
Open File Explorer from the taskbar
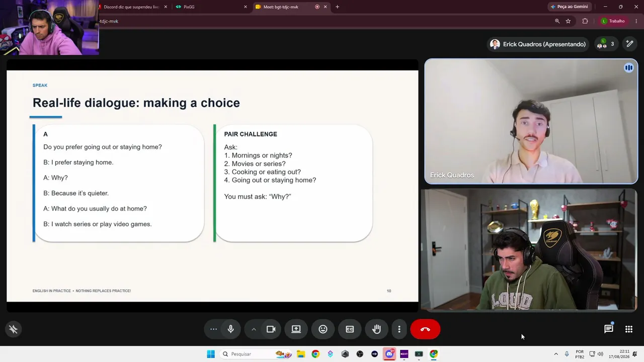(301, 354)
